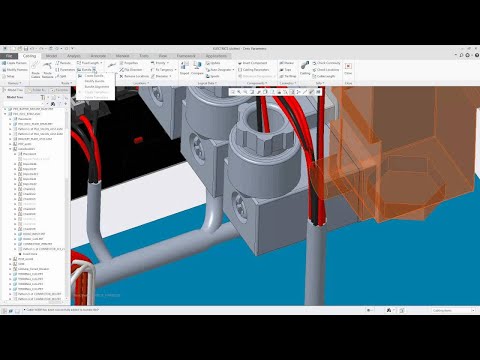
Task: Open the Import logical data tool
Action: point(184,68)
